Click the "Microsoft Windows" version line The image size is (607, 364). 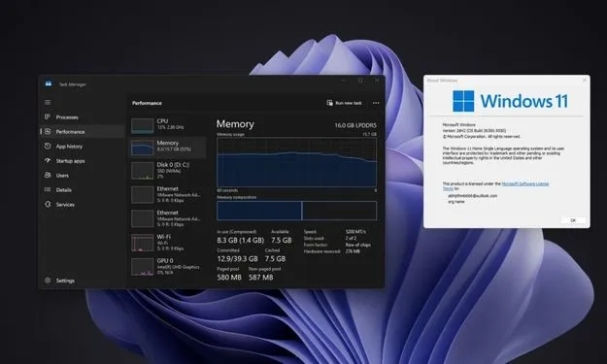(458, 125)
